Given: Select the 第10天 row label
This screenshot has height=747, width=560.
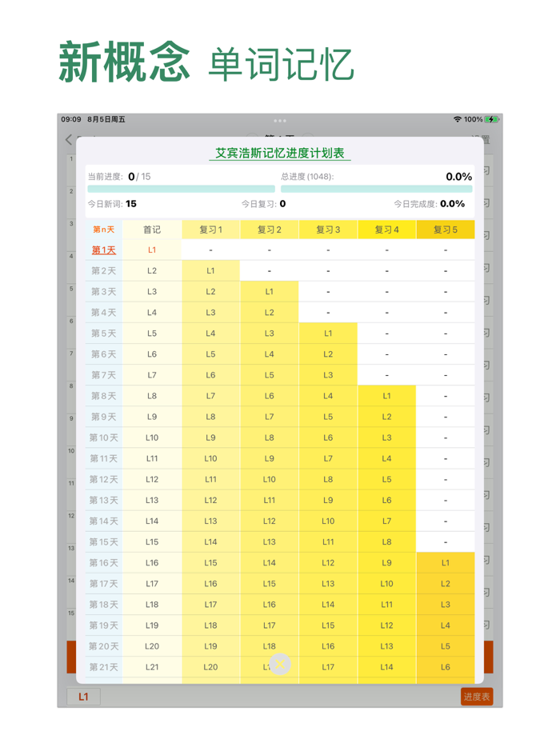Looking at the screenshot, I should point(103,437).
